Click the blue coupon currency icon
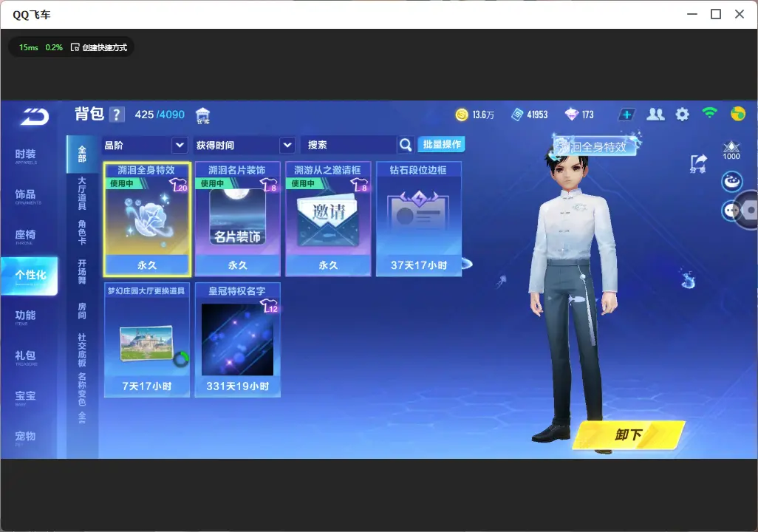The height and width of the screenshot is (532, 758). click(517, 115)
